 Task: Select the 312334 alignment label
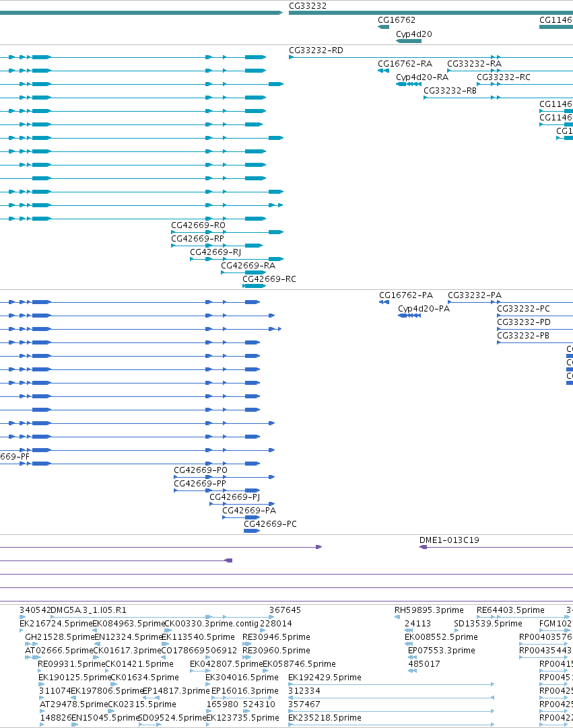coord(304,691)
